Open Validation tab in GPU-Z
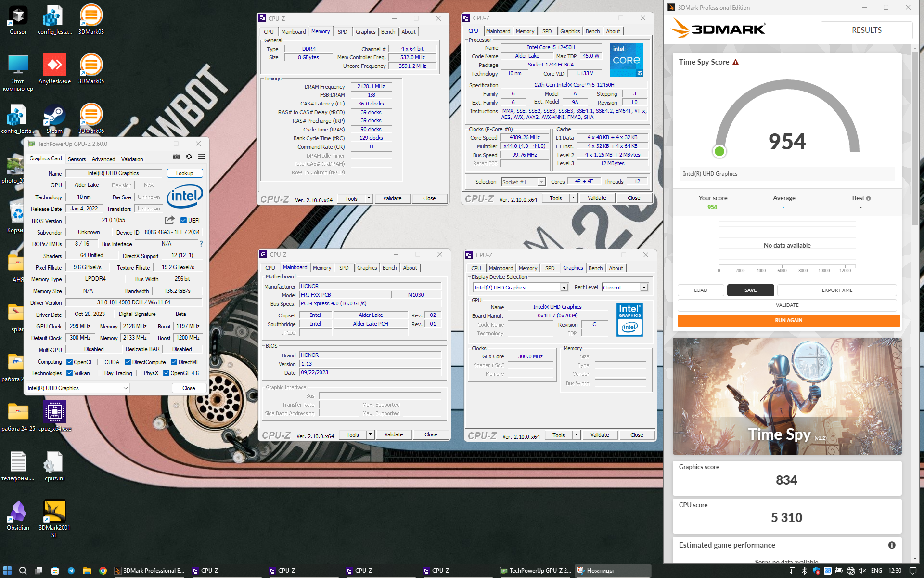 [132, 159]
